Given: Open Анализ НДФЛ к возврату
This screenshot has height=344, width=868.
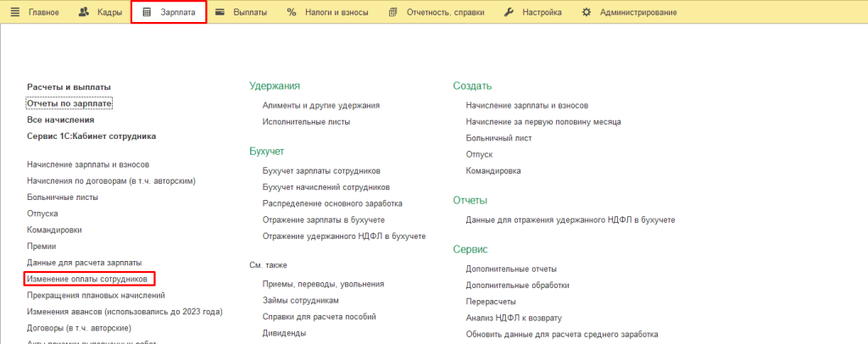Looking at the screenshot, I should tap(515, 318).
